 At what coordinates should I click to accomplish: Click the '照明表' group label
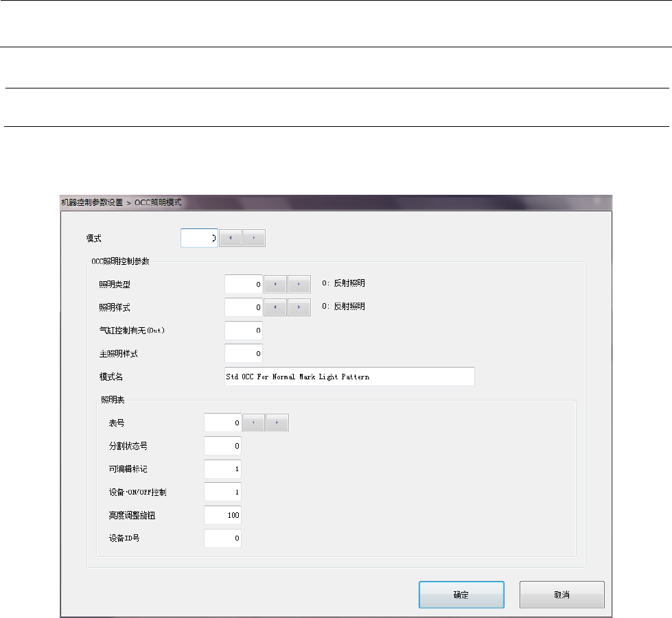coord(113,400)
